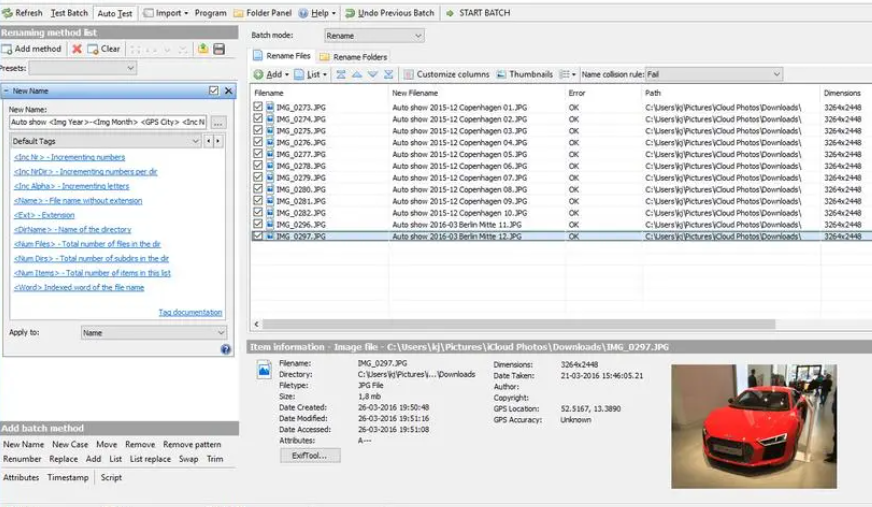
Task: Uncheck the IMG_0274.JPG checkbox
Action: 257,118
